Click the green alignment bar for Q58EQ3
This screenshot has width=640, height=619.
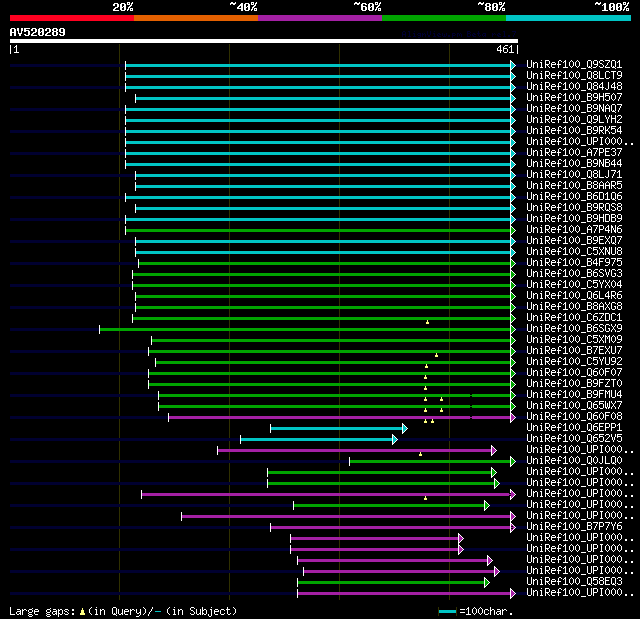tap(391, 583)
